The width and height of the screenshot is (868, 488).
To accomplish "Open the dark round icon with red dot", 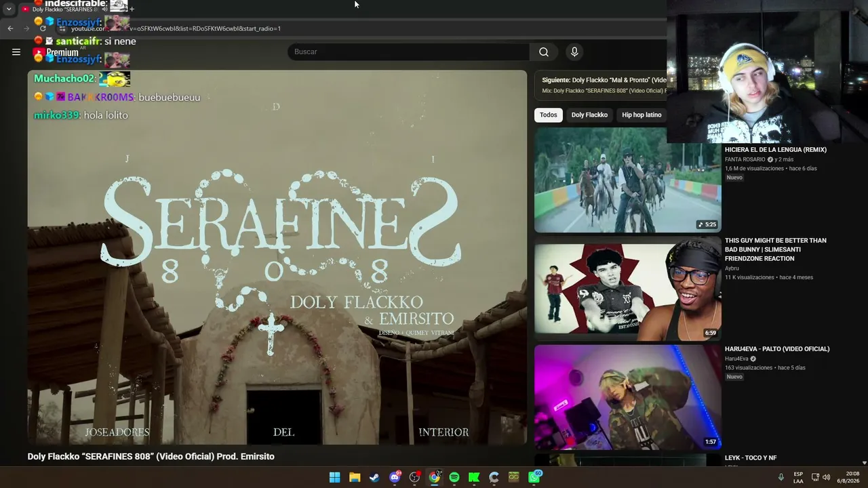I will point(414,477).
